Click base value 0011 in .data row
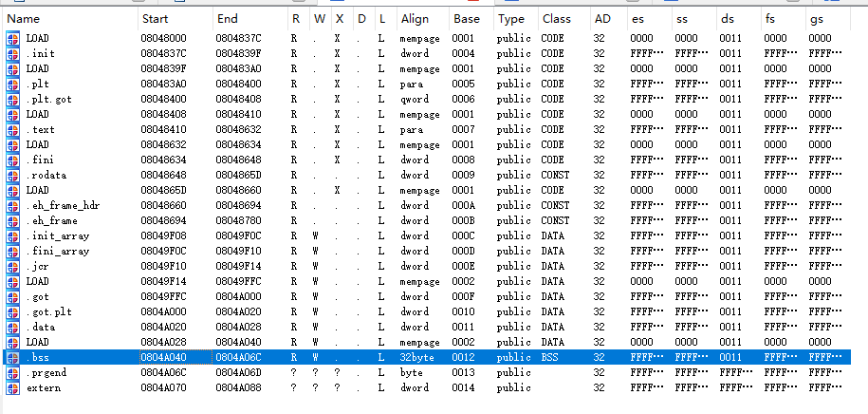The image size is (868, 414). pos(463,327)
